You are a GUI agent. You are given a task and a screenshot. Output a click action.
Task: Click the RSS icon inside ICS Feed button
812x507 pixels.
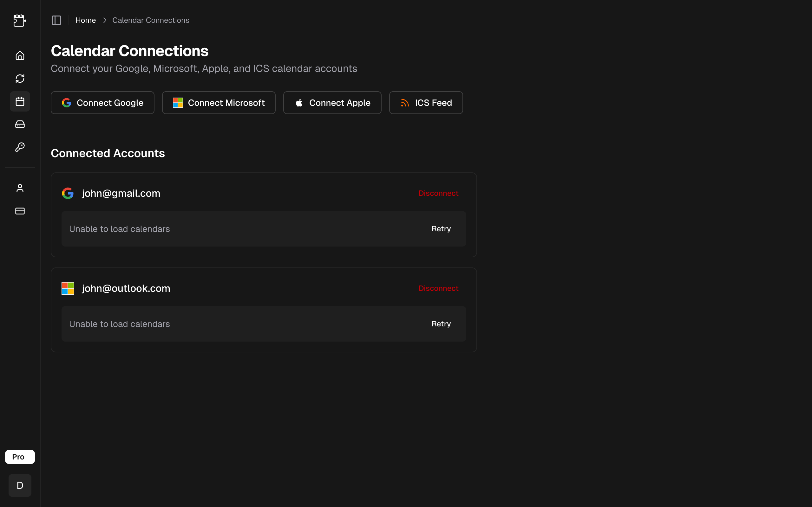point(405,103)
